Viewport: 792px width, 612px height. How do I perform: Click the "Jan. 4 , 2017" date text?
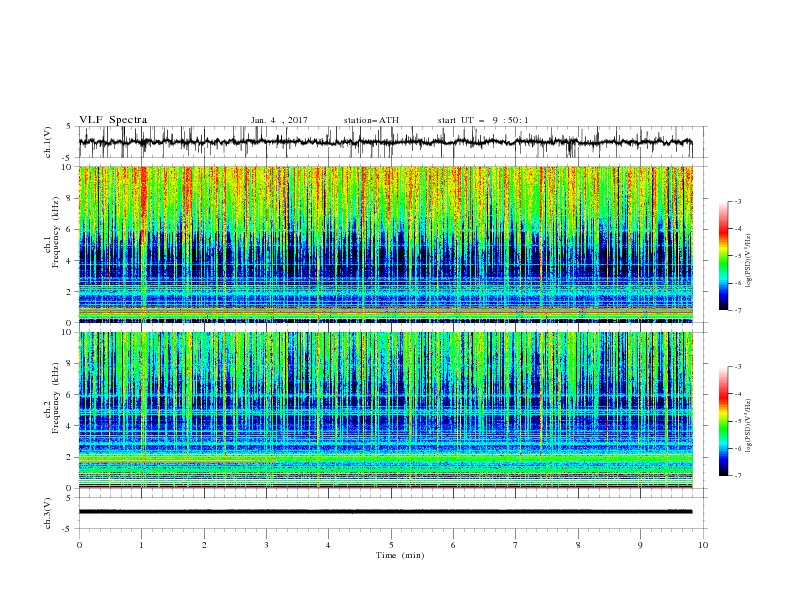tap(279, 120)
